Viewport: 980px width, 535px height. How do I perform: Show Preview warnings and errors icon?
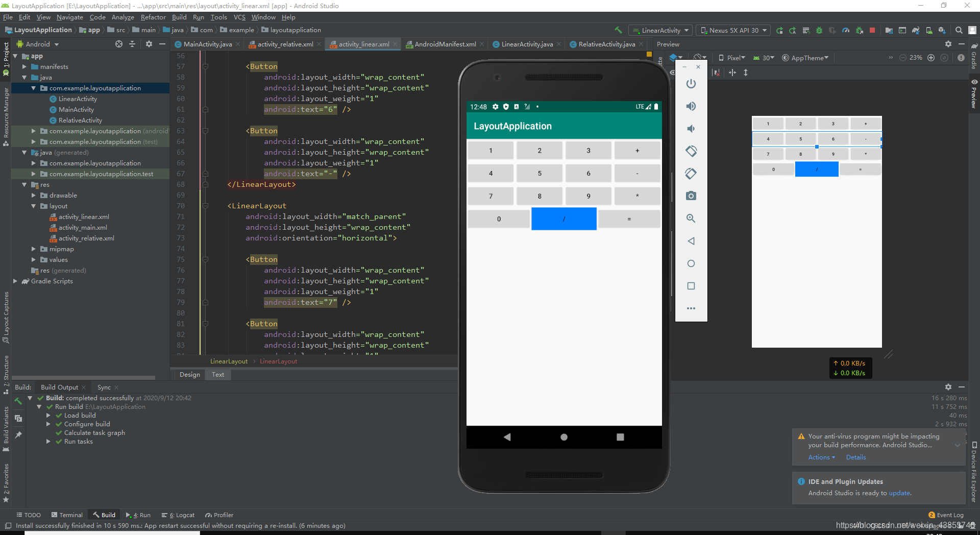click(961, 58)
